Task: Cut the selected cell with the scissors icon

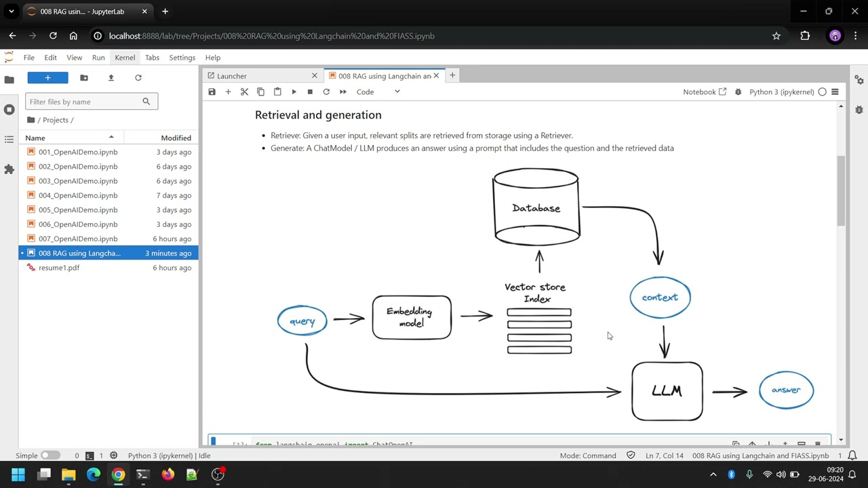Action: [244, 91]
